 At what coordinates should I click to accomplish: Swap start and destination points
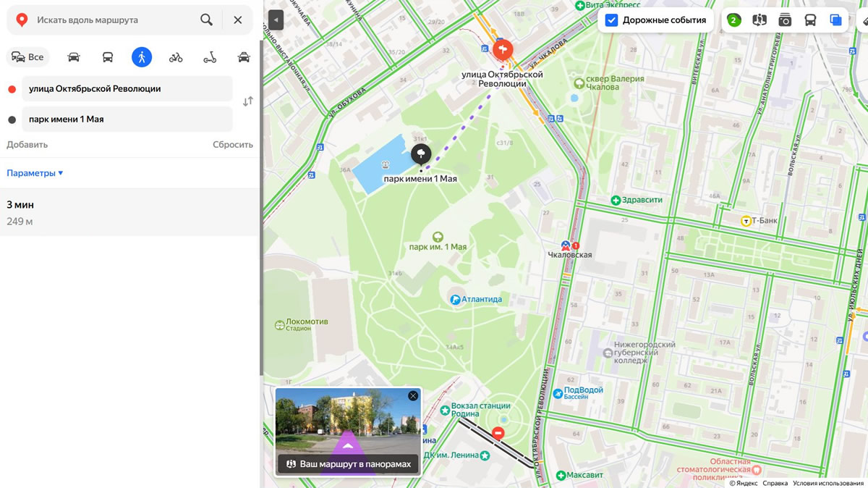coord(248,101)
